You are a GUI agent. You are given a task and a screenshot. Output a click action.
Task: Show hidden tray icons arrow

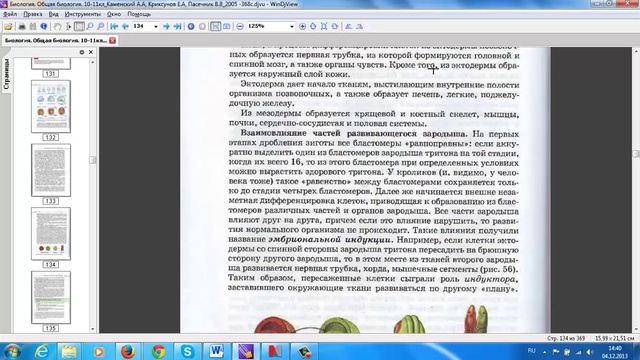click(544, 352)
